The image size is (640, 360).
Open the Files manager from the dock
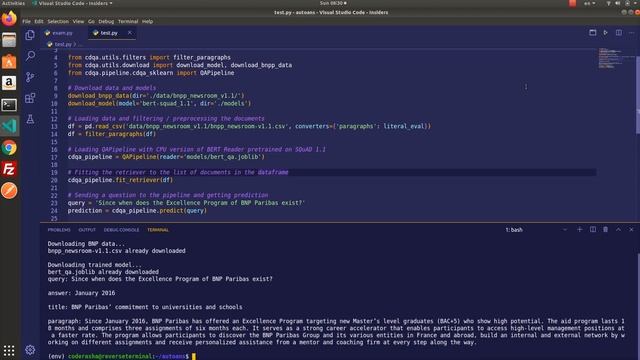[9, 40]
